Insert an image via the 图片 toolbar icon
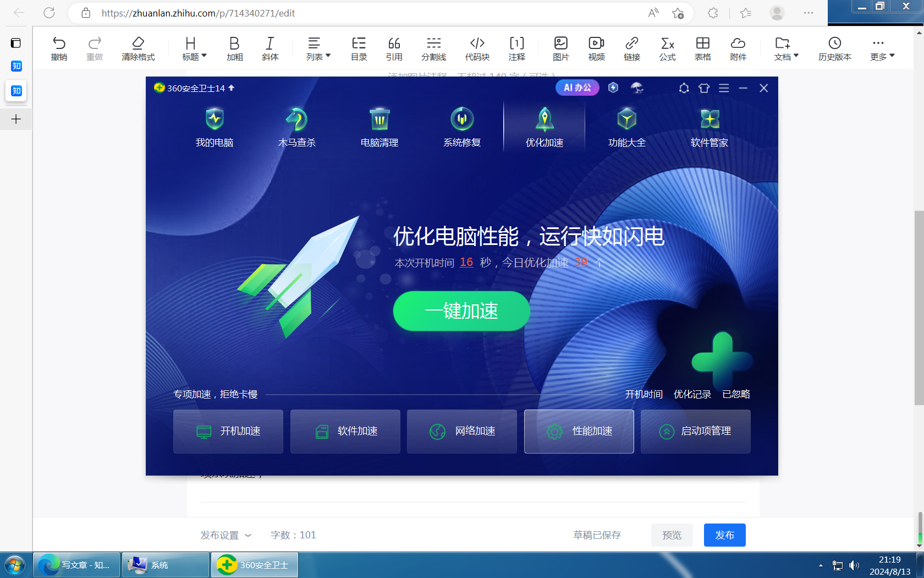The height and width of the screenshot is (578, 924). click(560, 48)
